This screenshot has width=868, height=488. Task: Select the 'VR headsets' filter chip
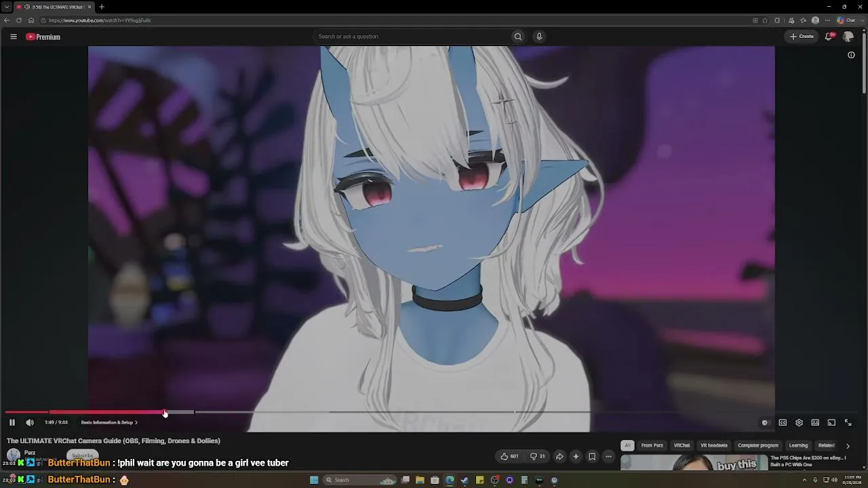click(x=713, y=445)
